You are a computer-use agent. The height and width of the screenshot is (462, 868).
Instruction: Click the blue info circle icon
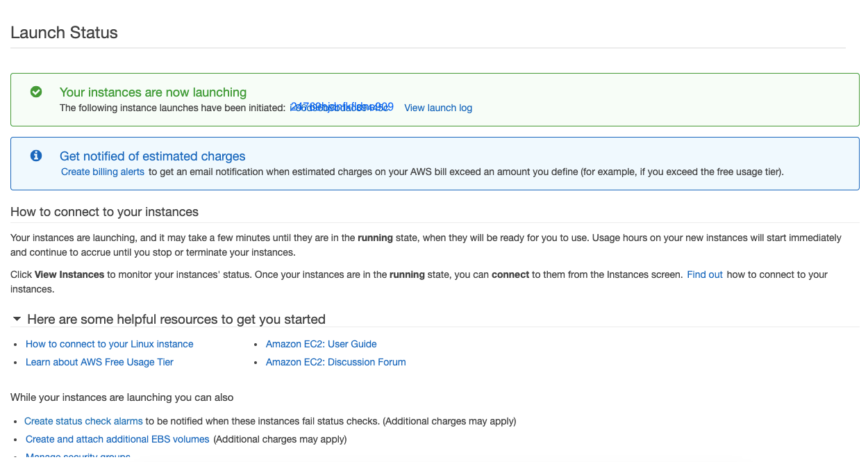coord(36,156)
